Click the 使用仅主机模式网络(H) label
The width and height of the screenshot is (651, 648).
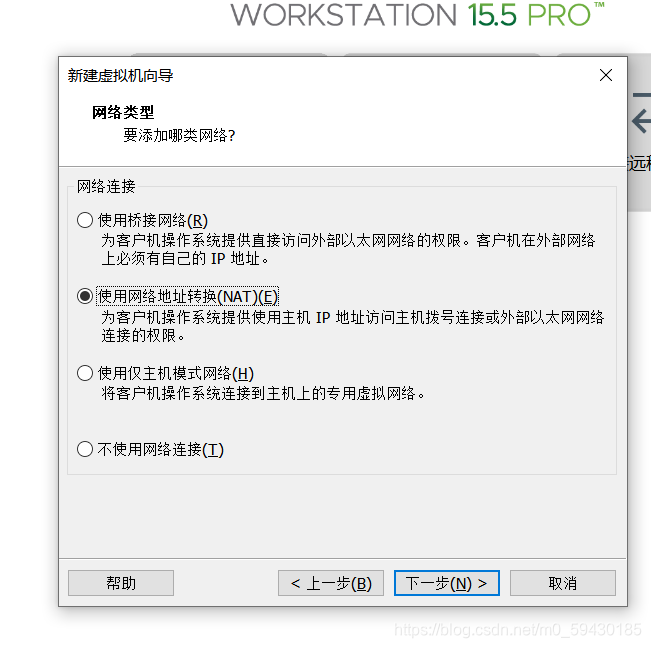point(176,373)
